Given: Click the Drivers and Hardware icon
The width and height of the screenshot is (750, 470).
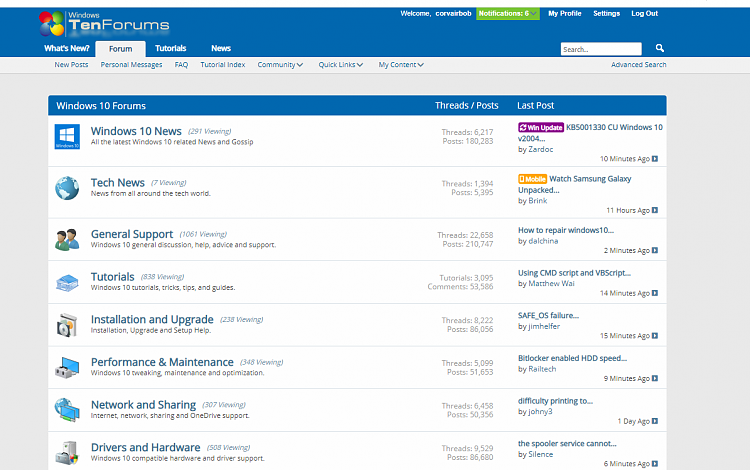Looking at the screenshot, I should tap(67, 453).
